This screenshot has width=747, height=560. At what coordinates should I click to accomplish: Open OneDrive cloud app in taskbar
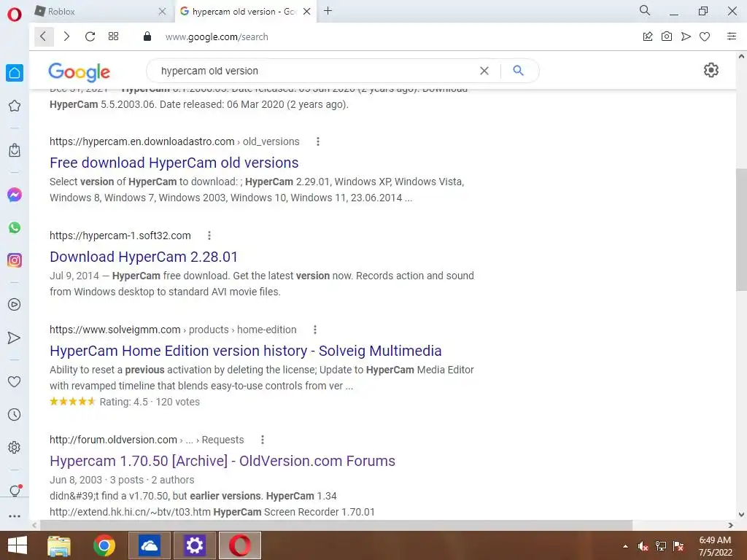pos(149,545)
